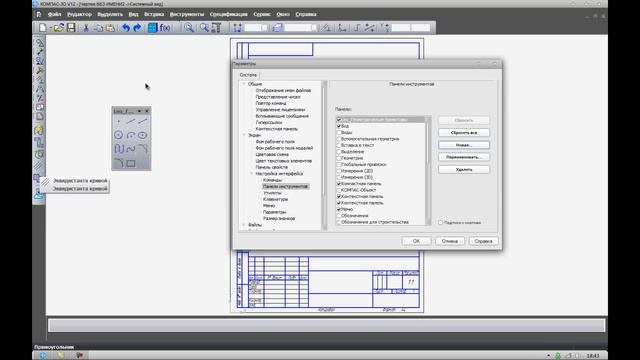Open the floating panel's dropdown arrow
The height and width of the screenshot is (360, 640).
click(x=139, y=111)
